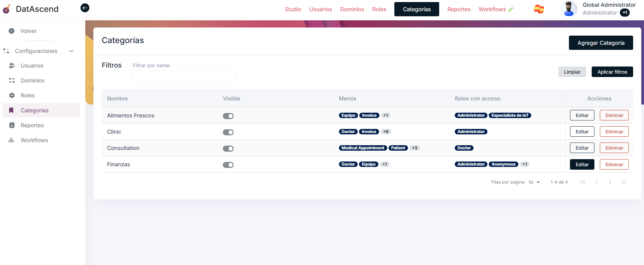
Task: Open the rows per page dropdown
Action: coord(534,182)
